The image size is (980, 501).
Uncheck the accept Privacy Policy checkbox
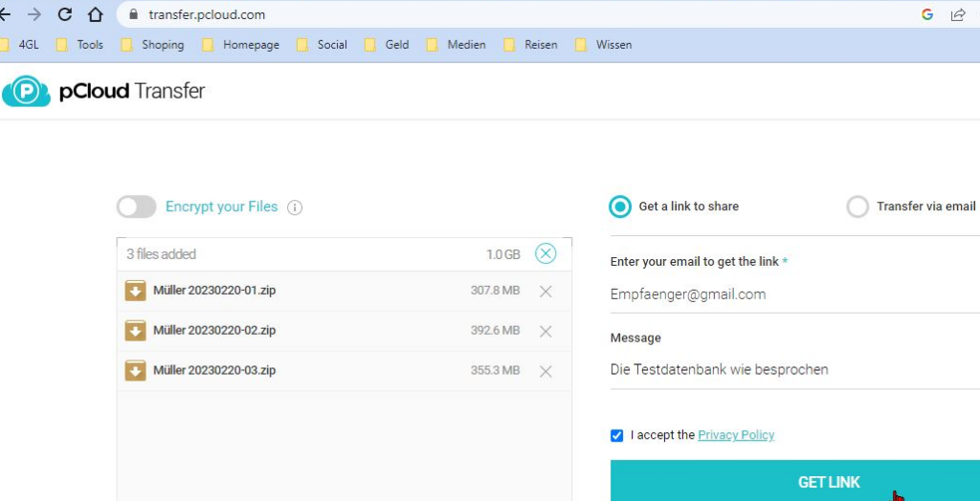pyautogui.click(x=617, y=435)
